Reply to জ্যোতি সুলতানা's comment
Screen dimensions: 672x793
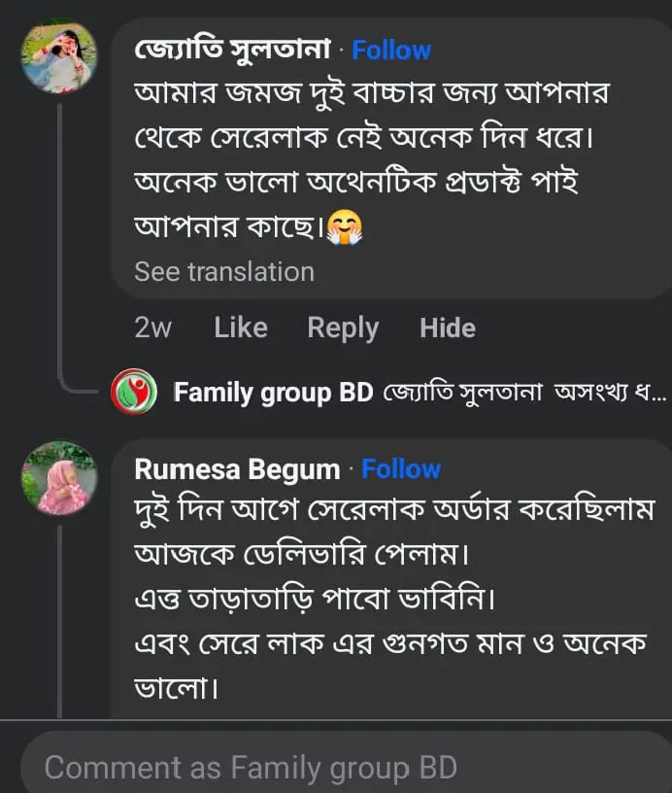coord(343,328)
